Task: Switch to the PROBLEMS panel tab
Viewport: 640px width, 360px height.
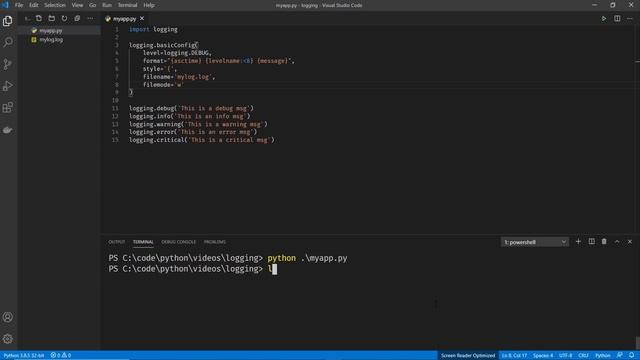Action: click(215, 242)
